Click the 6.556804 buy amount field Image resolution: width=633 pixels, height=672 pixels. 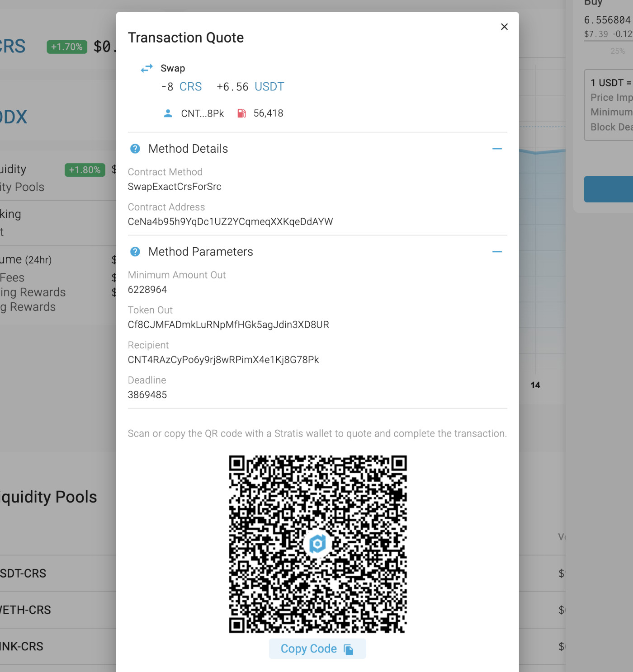click(607, 20)
